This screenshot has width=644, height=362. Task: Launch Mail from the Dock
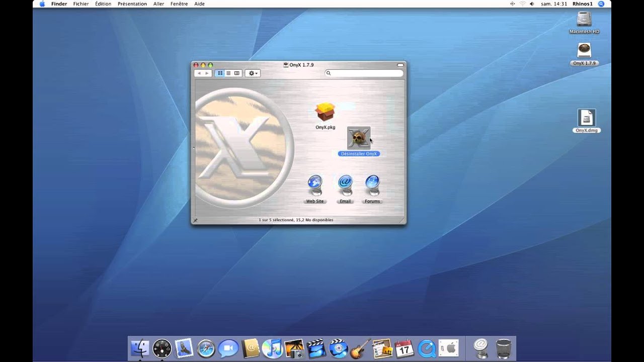tap(184, 348)
